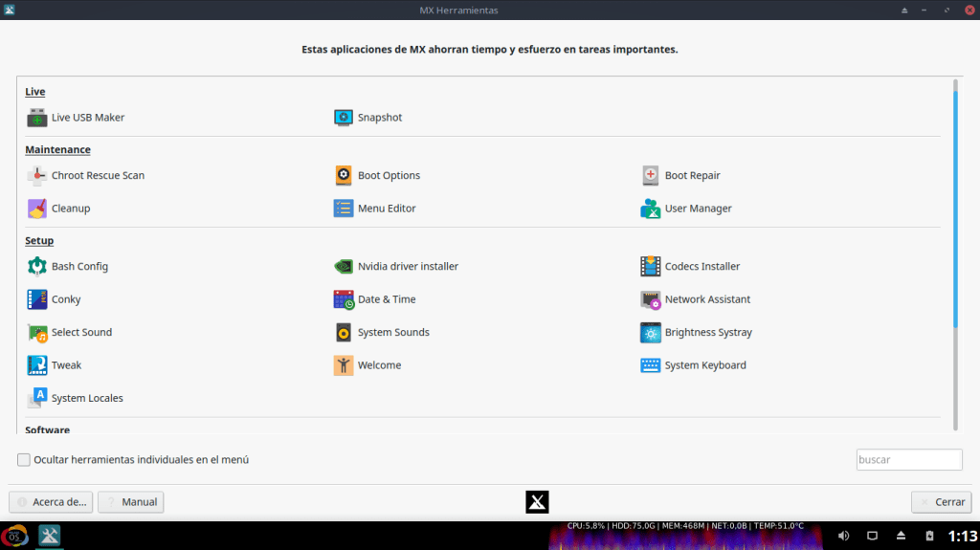Open the Brightness Systray icon
Viewport: 980px width, 550px height.
coord(651,333)
